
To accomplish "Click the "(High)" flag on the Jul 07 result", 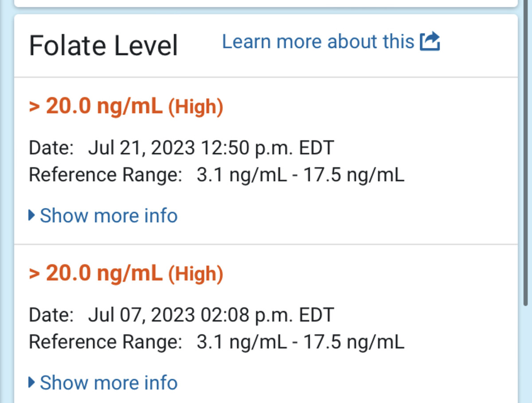I will [x=196, y=274].
